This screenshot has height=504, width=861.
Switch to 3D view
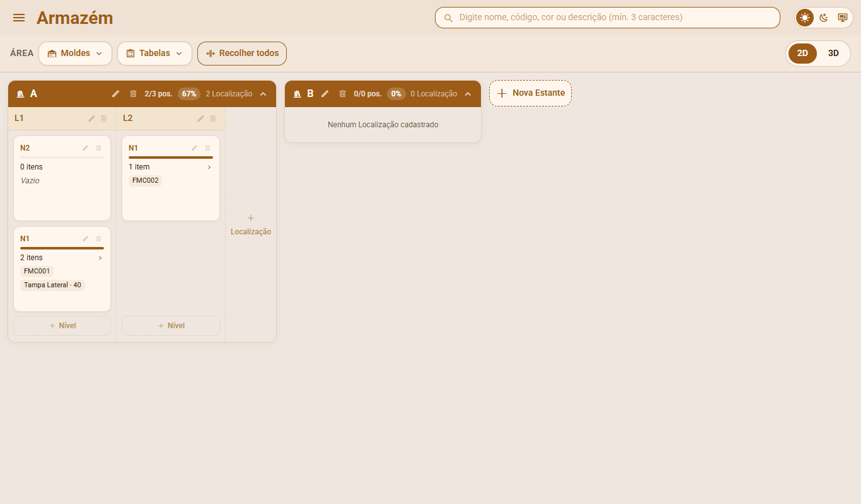tap(833, 54)
